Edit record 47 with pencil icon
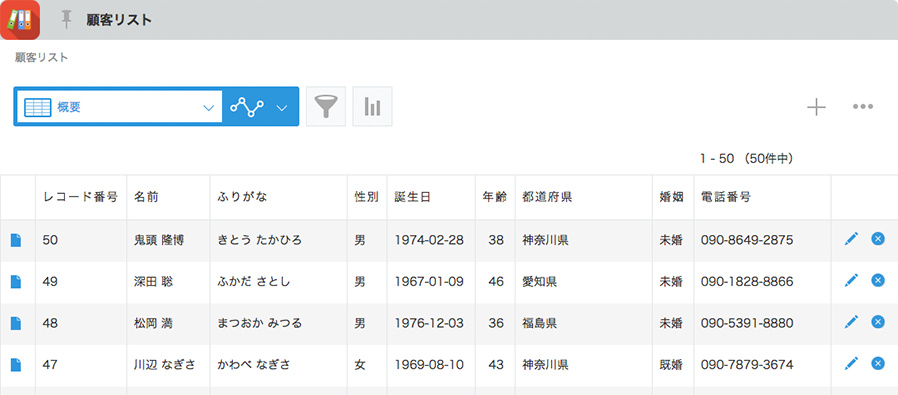This screenshot has height=395, width=898. point(852,363)
